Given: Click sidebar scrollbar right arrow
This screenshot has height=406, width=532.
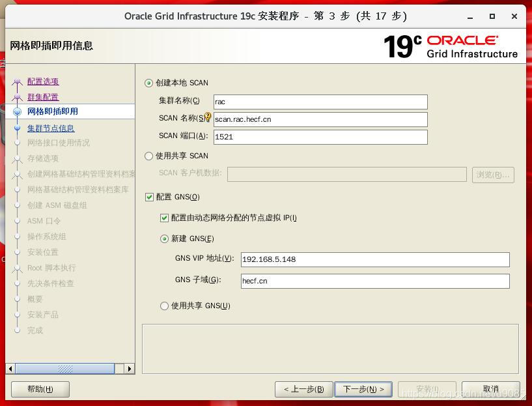Looking at the screenshot, I should pos(130,369).
